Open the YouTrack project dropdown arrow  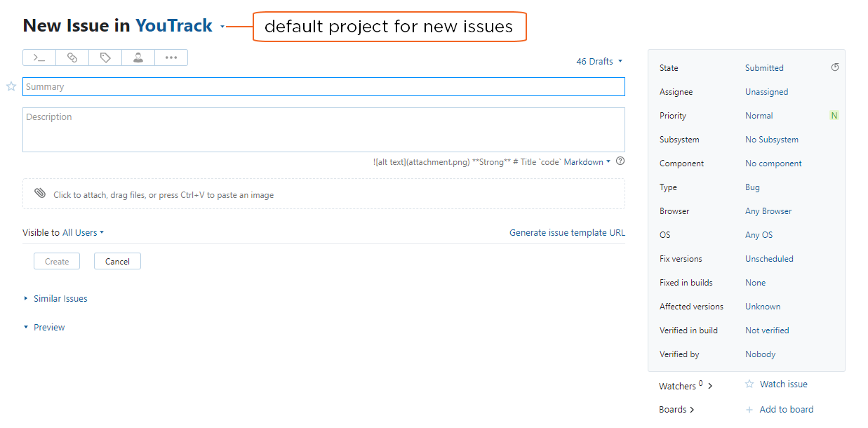pos(222,27)
